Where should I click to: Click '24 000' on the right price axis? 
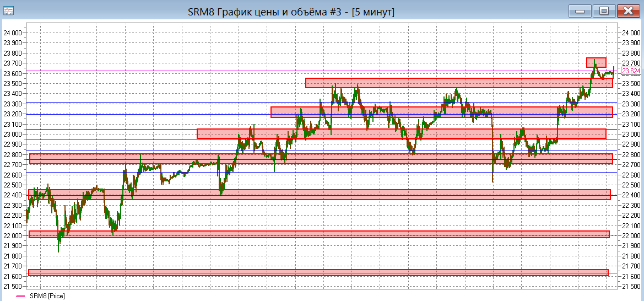(x=631, y=33)
